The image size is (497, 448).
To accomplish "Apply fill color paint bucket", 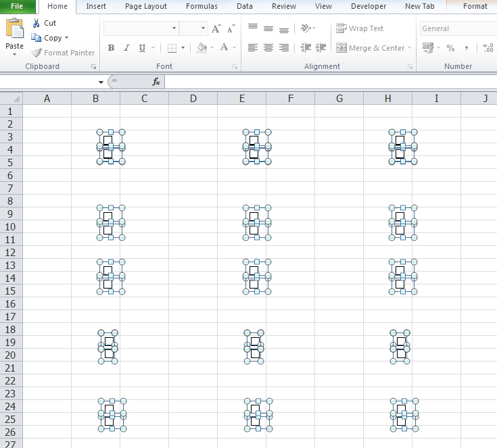I will click(202, 48).
